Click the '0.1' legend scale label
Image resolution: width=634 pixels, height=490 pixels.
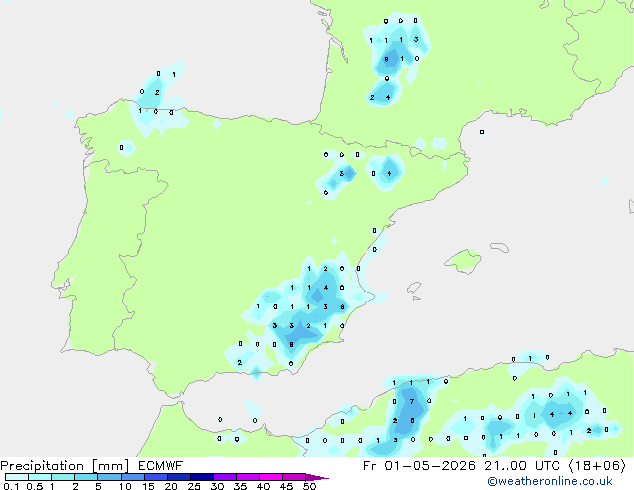click(11, 486)
